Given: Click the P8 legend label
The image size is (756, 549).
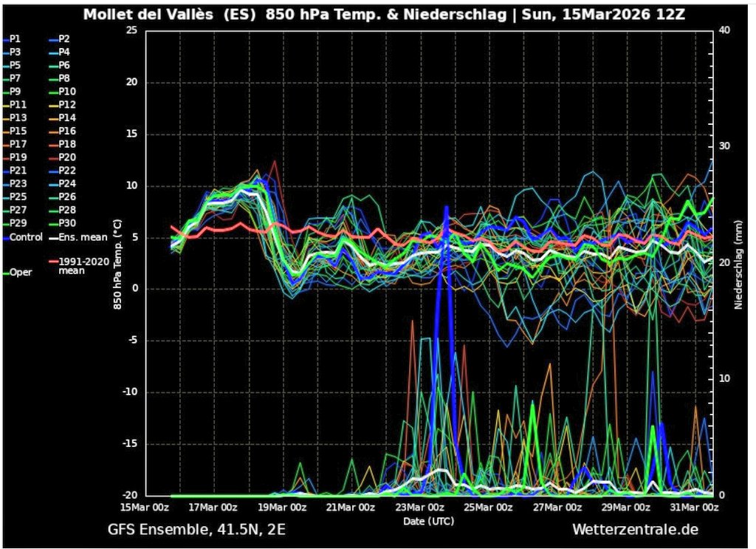Looking at the screenshot, I should coord(64,78).
